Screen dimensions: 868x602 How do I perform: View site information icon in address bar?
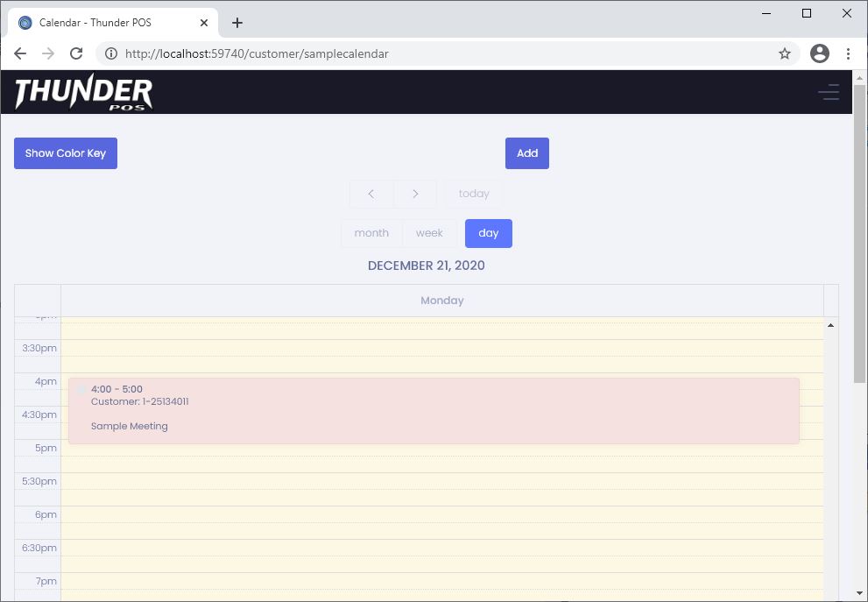point(111,53)
